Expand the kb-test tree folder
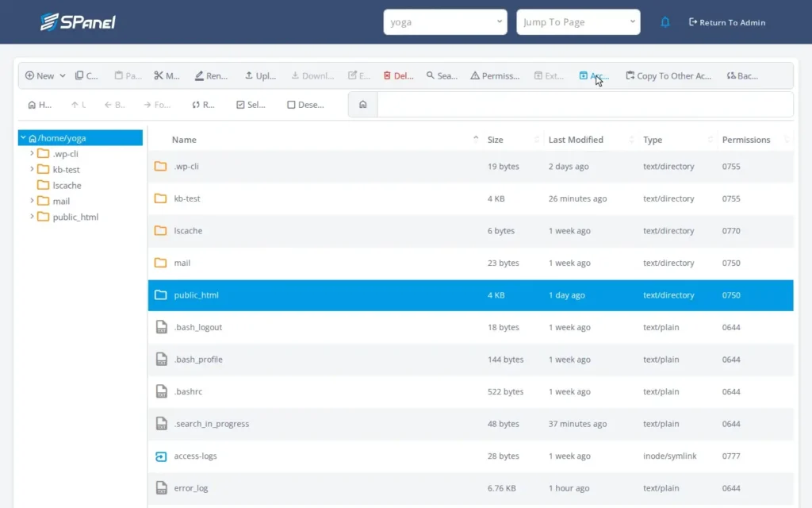The width and height of the screenshot is (812, 508). (x=32, y=169)
